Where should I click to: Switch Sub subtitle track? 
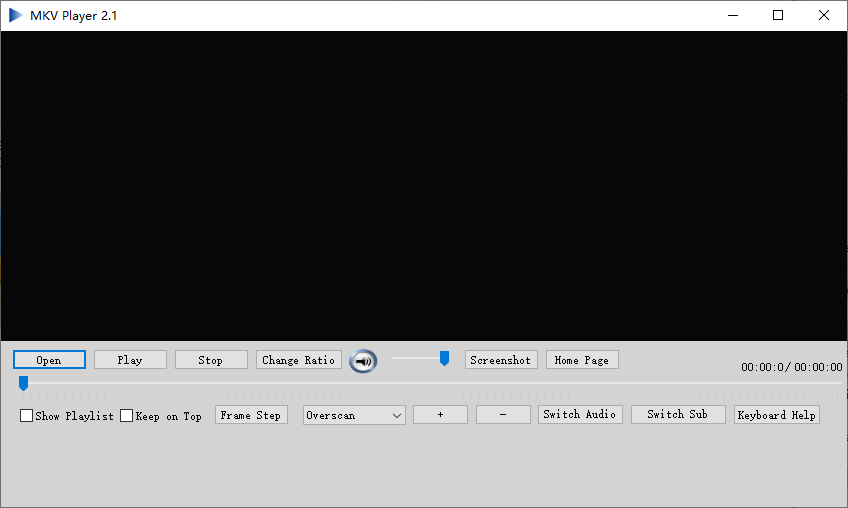[x=678, y=414]
